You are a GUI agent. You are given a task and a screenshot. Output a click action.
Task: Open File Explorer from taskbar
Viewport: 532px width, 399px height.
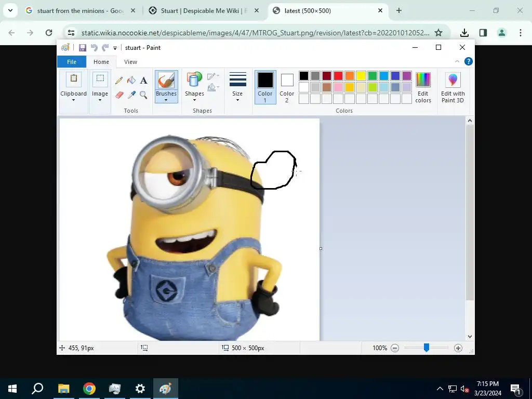click(x=63, y=389)
